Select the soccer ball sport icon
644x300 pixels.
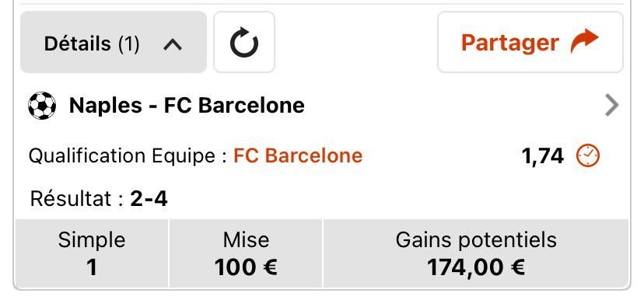pos(42,106)
